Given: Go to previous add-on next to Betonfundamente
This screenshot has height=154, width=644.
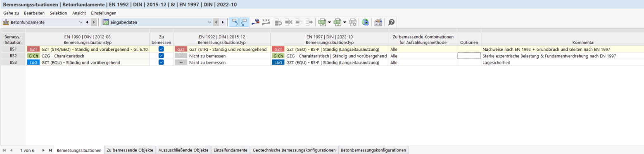Looking at the screenshot, I should click(87, 22).
